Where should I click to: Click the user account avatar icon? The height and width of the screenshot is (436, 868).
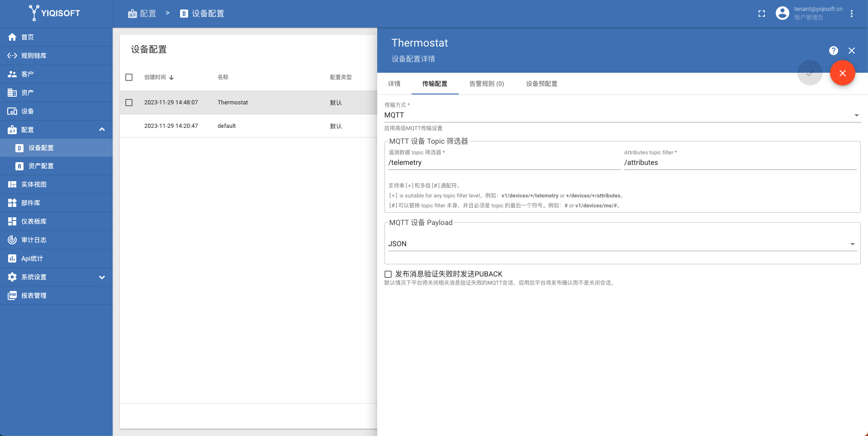click(x=783, y=13)
